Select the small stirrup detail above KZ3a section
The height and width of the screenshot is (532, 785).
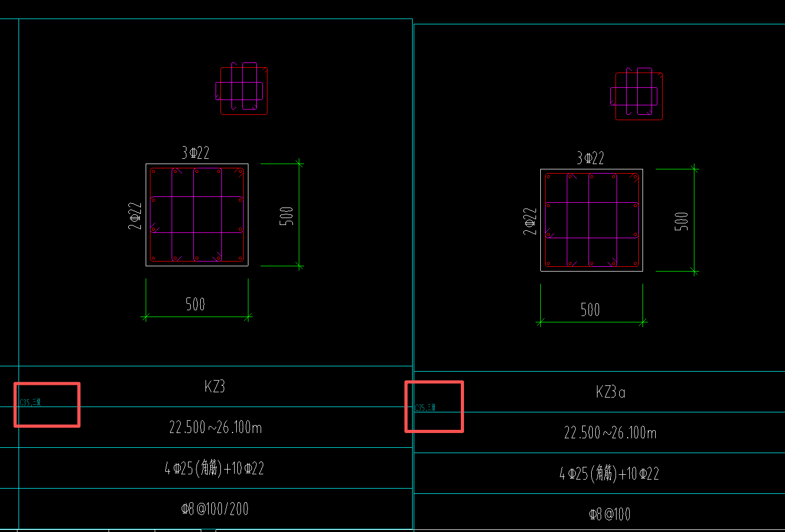(636, 94)
